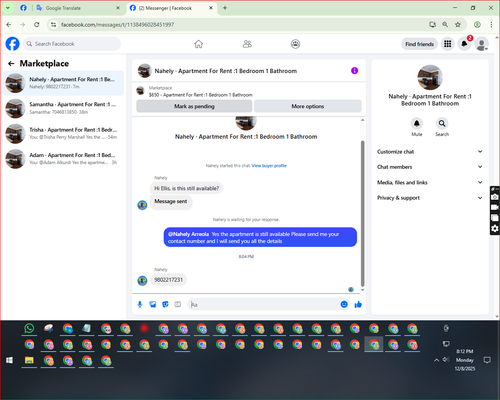Open Samantha apartment conversation
Viewport: 500px width, 400px height.
[x=63, y=108]
